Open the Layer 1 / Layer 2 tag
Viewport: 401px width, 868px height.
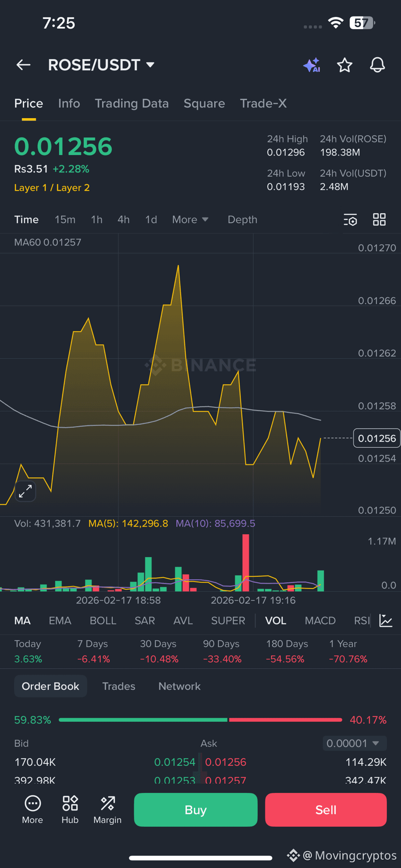click(x=52, y=188)
